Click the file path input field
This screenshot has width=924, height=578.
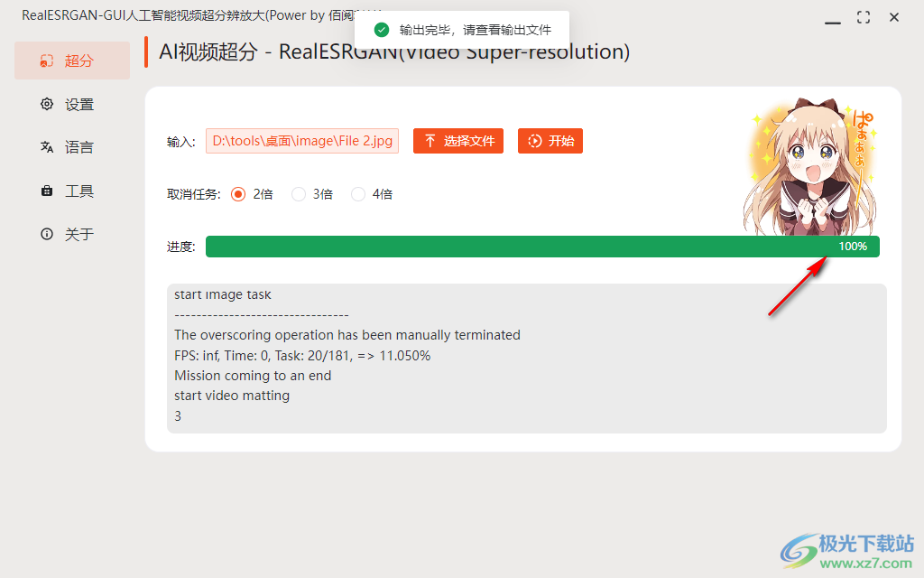point(302,141)
